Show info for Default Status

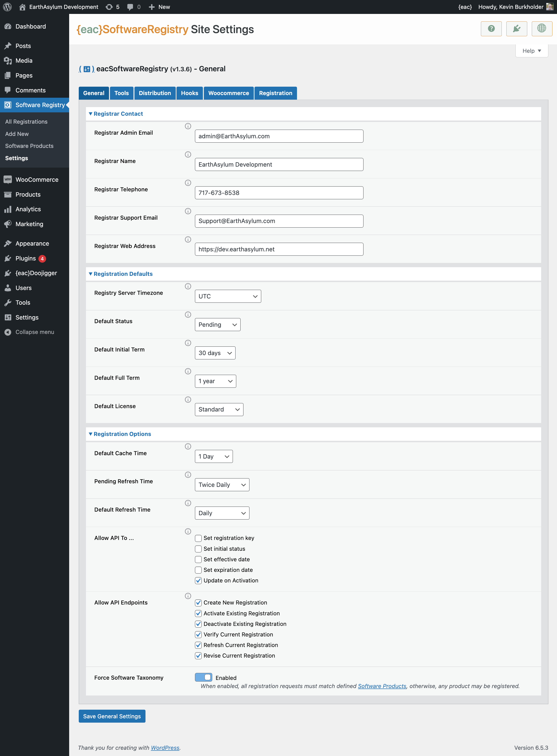[x=188, y=314]
